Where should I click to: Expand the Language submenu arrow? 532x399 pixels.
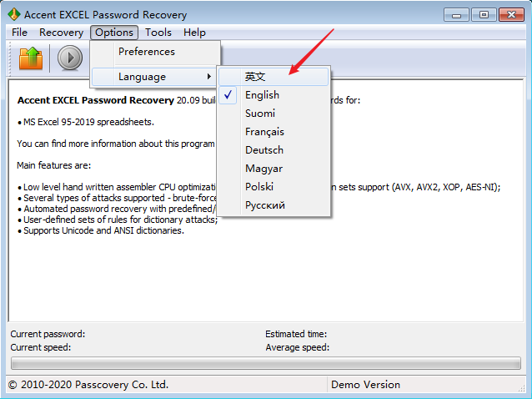click(x=208, y=77)
